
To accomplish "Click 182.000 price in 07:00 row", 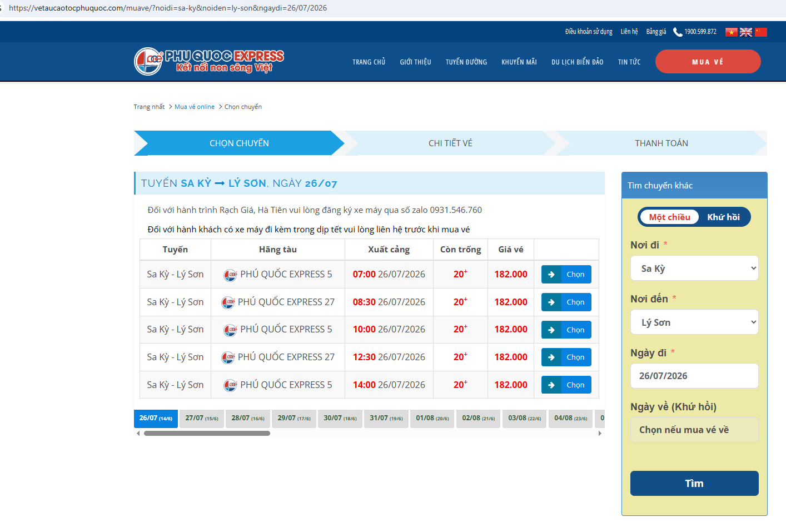I will coord(511,274).
